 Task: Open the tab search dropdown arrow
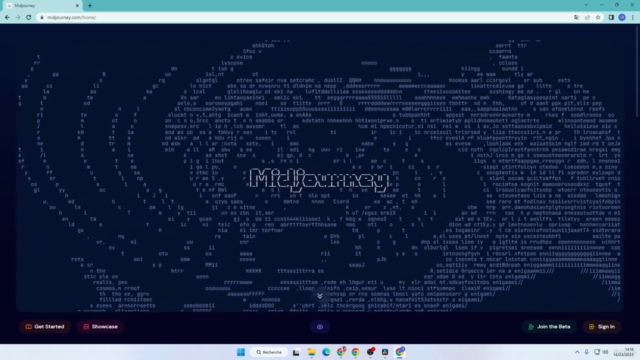coord(587,5)
